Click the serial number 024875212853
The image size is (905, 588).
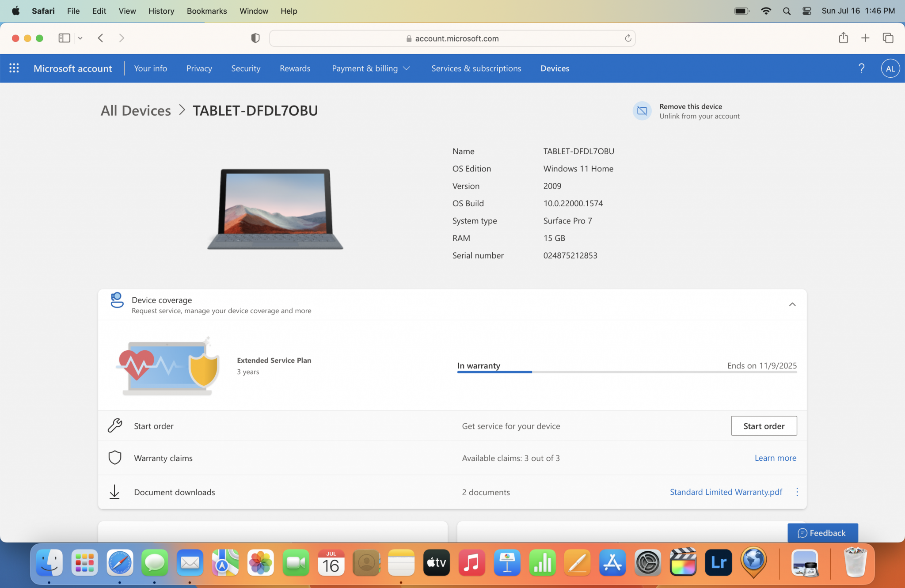click(x=570, y=255)
